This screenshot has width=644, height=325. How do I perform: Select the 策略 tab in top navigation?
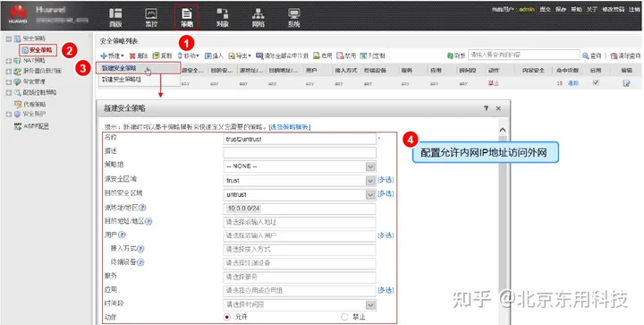pos(186,18)
